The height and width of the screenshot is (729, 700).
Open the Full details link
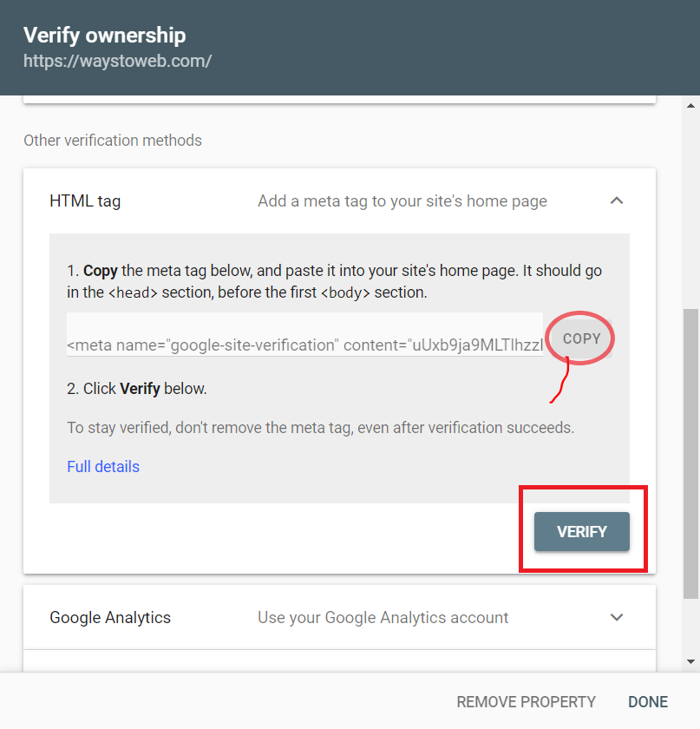(x=103, y=466)
